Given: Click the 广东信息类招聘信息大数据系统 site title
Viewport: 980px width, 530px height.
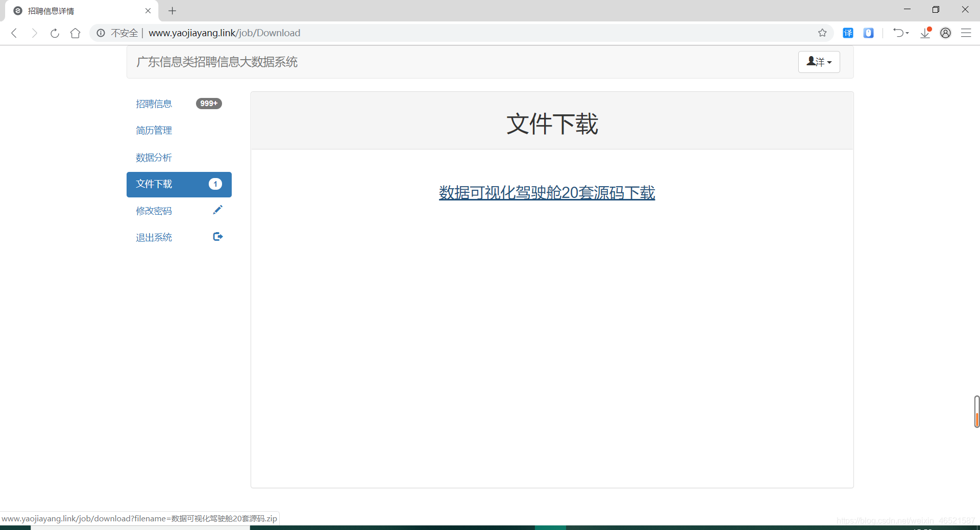Looking at the screenshot, I should click(217, 62).
